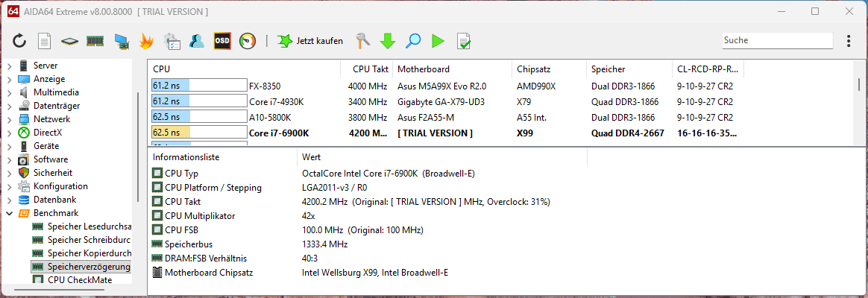The image size is (868, 298).
Task: Sort by CPU column header
Action: pos(244,69)
